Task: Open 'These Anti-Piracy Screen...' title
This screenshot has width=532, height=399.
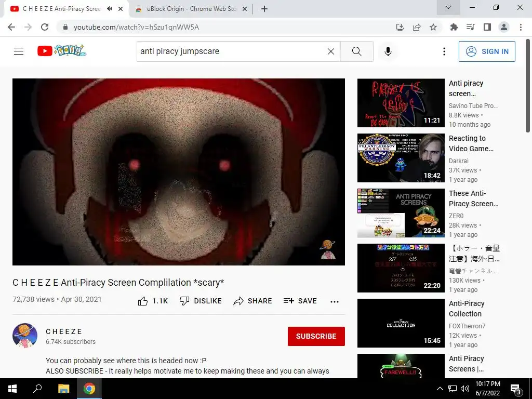Action: pos(474,198)
